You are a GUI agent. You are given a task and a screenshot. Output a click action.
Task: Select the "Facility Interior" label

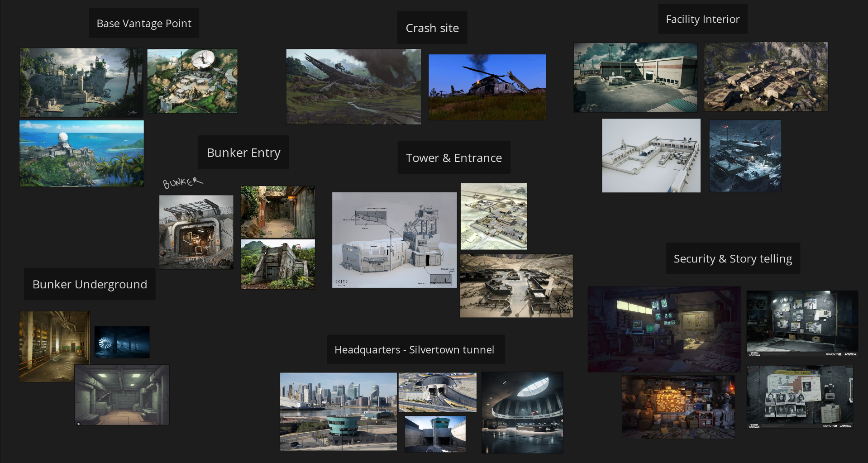702,19
